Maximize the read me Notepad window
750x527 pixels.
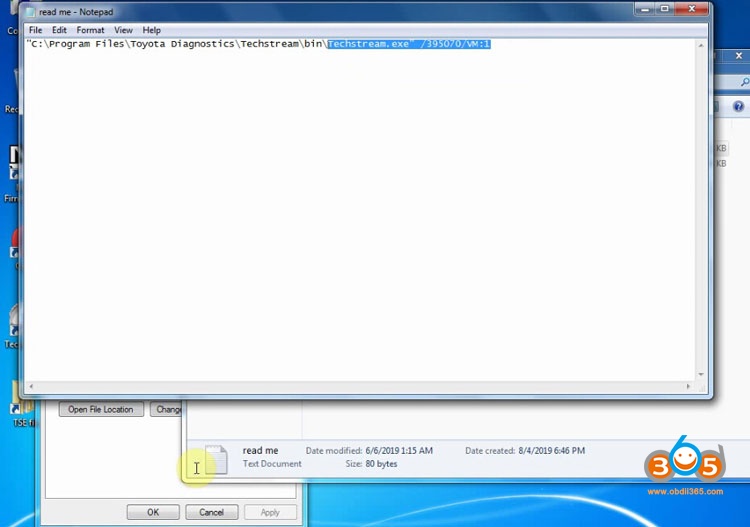(665, 9)
